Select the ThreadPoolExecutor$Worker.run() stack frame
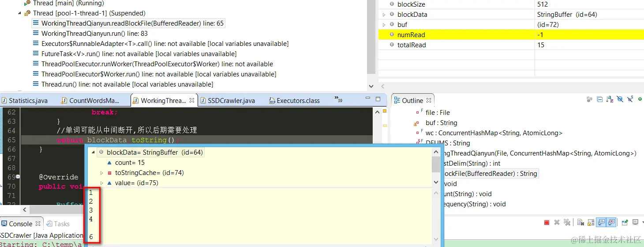Screen dimensions: 644x247 coord(154,74)
